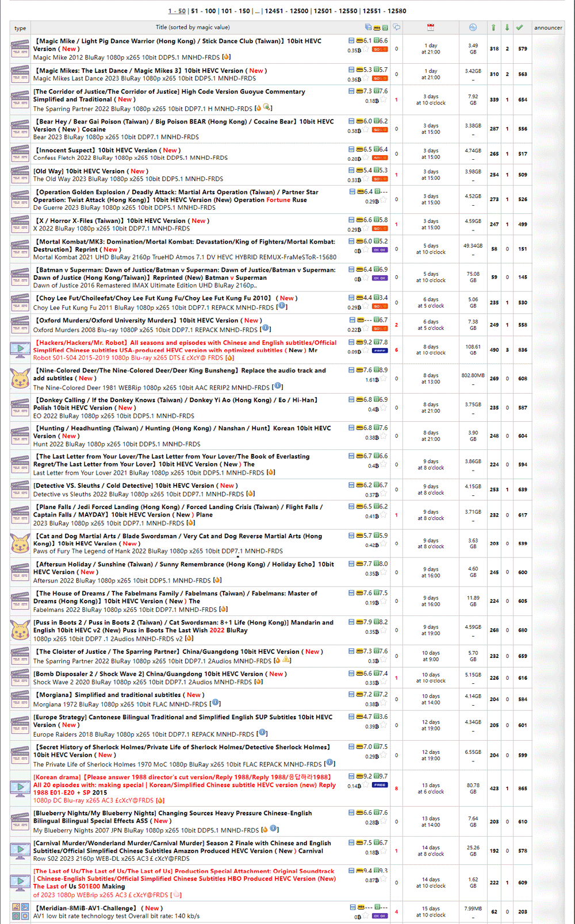Viewport: 575px width, 924px height.
Task: Download the Magic Mike 2012 torrent via blue icon
Action: pos(351,41)
